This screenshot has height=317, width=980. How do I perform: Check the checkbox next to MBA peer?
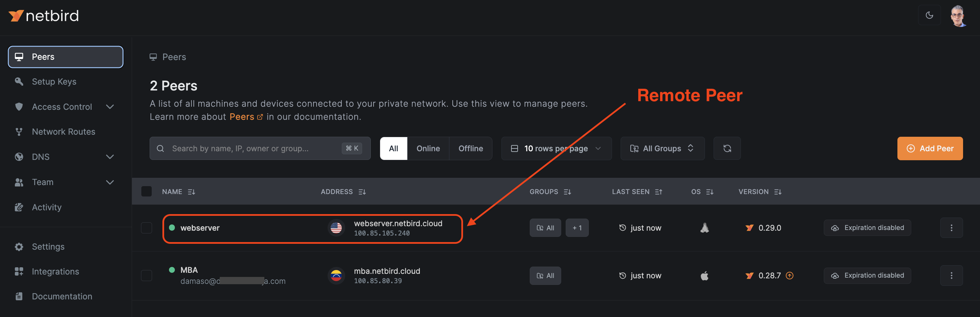(146, 276)
